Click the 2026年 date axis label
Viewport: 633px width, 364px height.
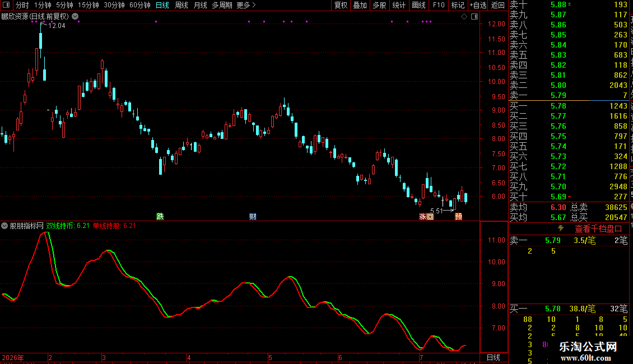[13, 357]
